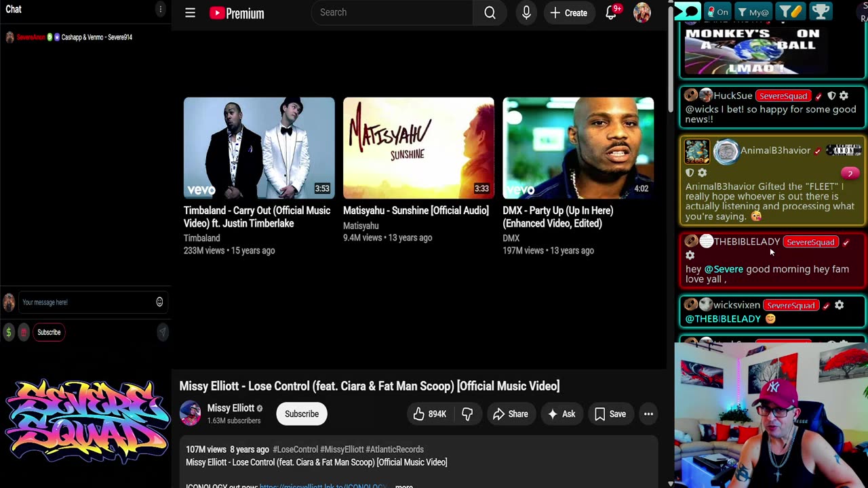The image size is (868, 488).
Task: Visit the Timbaland channel name
Action: [201, 239]
